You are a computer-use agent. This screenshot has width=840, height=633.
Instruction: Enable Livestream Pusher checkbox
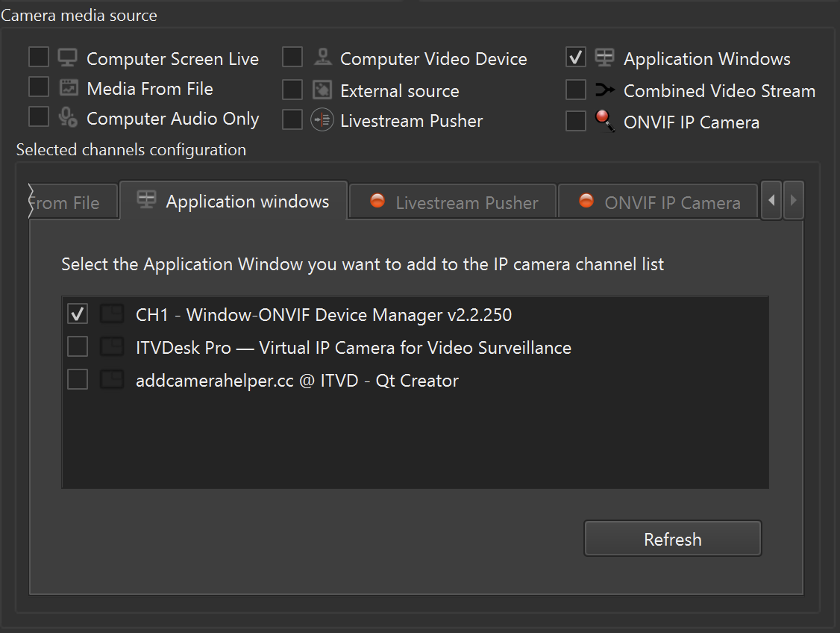(x=292, y=120)
